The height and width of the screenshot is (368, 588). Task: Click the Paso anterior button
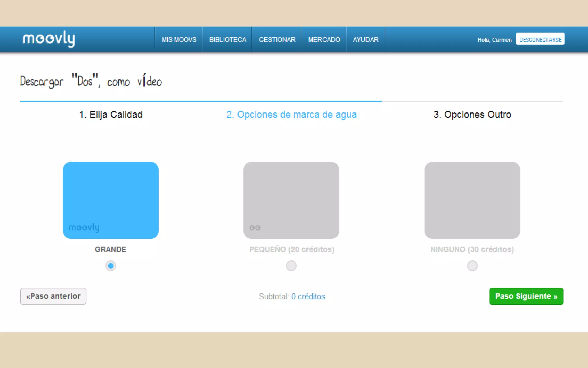tap(53, 296)
